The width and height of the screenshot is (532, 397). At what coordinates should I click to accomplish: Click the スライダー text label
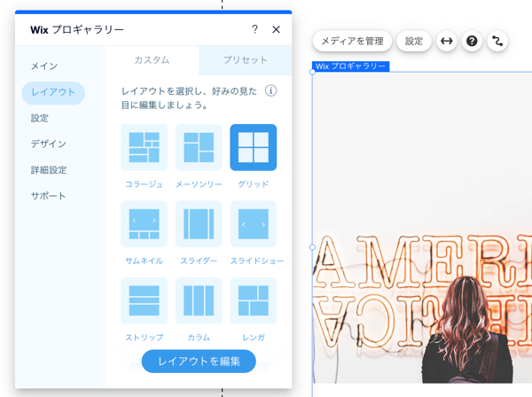[199, 261]
